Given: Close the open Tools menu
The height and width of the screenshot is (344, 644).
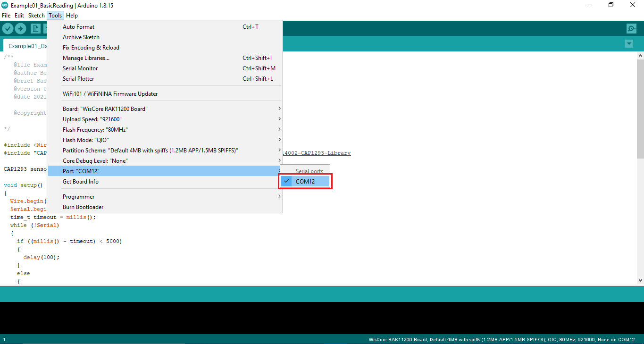Looking at the screenshot, I should [55, 16].
